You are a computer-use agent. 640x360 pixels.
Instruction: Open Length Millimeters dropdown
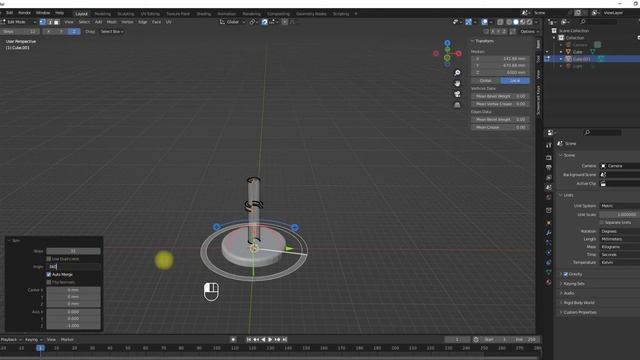pyautogui.click(x=620, y=239)
